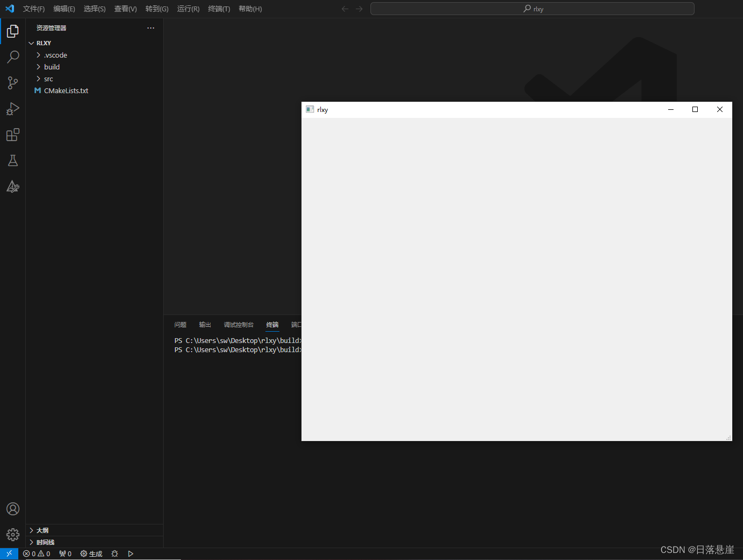Open the 运行(R) menu
743x560 pixels.
(188, 9)
